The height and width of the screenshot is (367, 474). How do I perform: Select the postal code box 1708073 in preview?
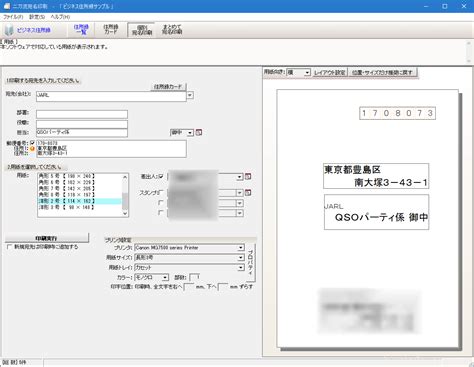[x=397, y=113]
